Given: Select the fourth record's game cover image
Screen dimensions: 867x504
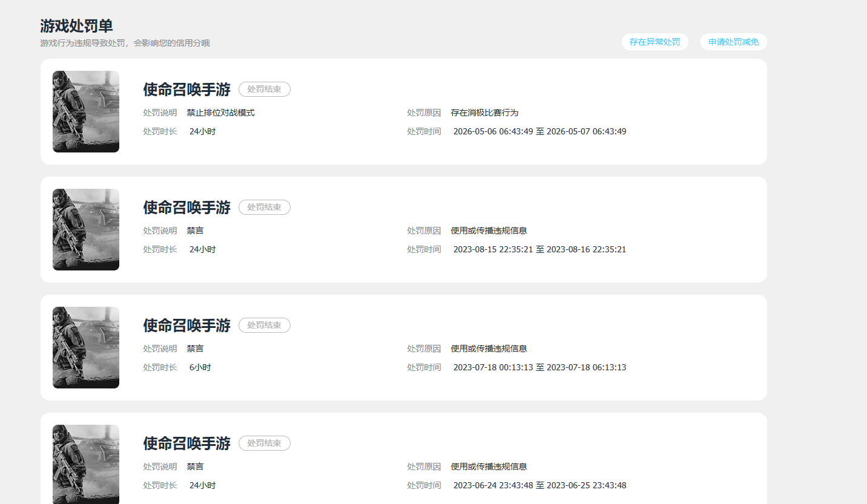Looking at the screenshot, I should 86,464.
